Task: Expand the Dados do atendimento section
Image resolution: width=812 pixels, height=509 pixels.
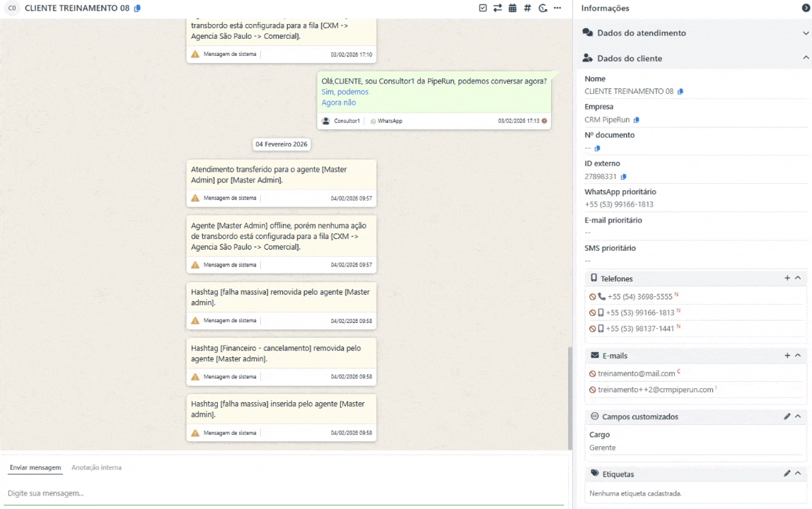Action: [x=806, y=33]
